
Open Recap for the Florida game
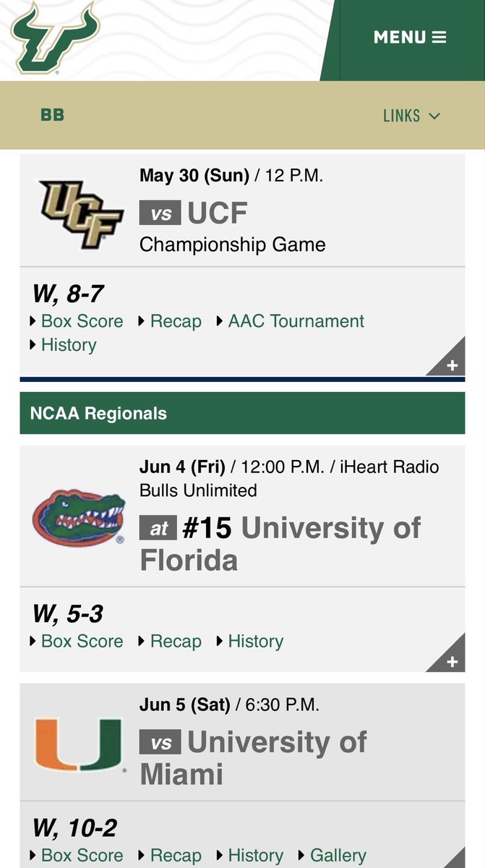[170, 642]
